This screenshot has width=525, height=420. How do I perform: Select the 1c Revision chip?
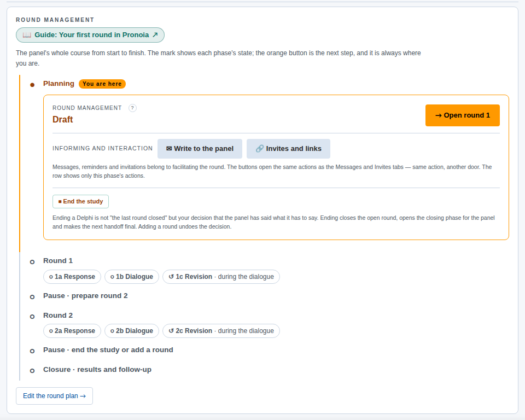(x=221, y=277)
